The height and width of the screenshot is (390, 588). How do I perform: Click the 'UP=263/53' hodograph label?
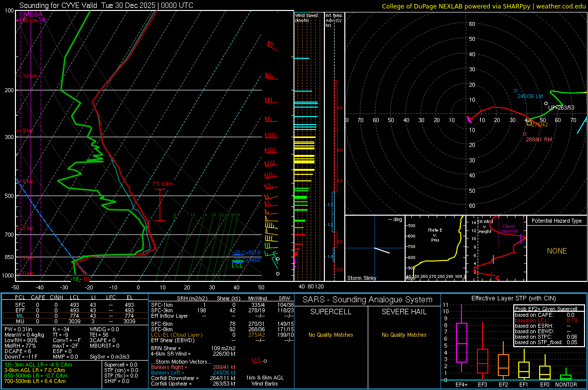coord(561,108)
